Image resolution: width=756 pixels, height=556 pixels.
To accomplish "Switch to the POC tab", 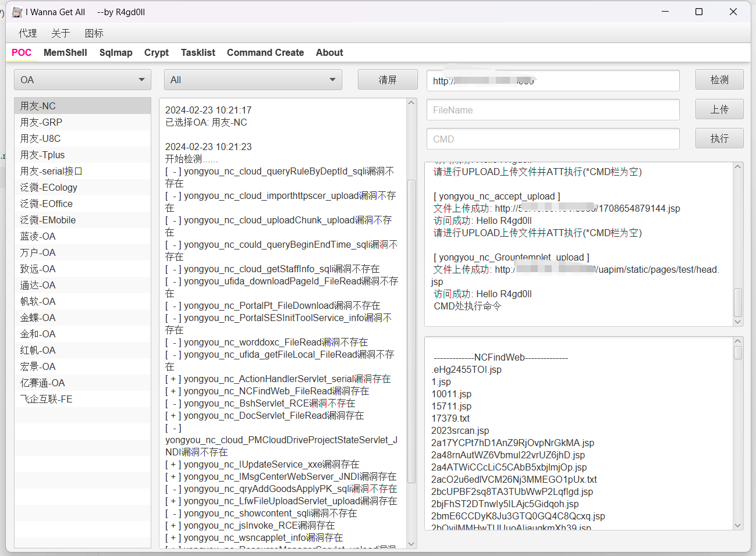I will tap(22, 52).
